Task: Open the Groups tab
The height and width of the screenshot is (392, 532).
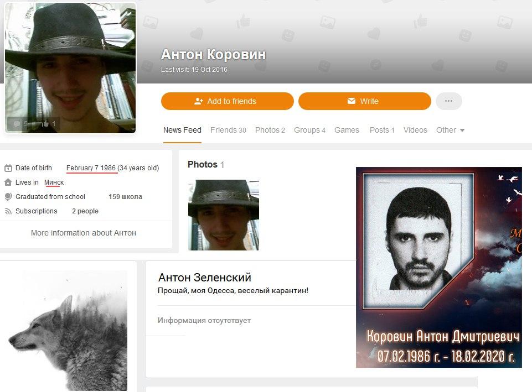Action: pos(309,130)
